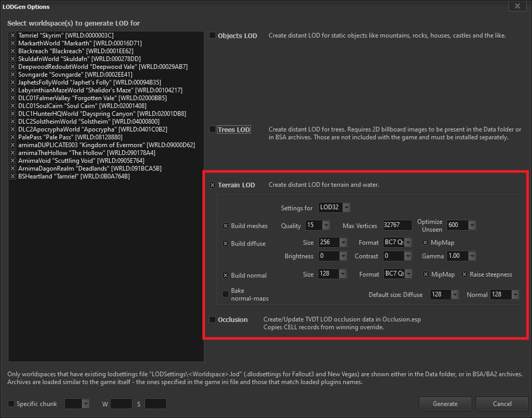Open Default size Diffuse dropdown
Viewport: 532px width, 418px height.
(444, 294)
